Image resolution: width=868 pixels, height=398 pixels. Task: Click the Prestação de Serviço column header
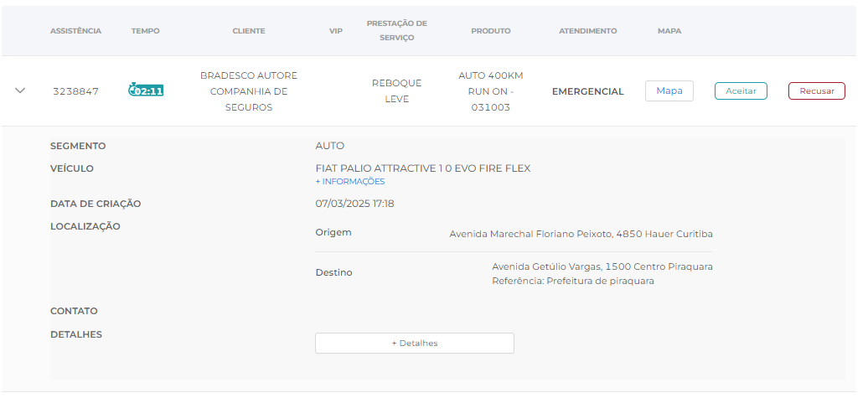tap(396, 30)
